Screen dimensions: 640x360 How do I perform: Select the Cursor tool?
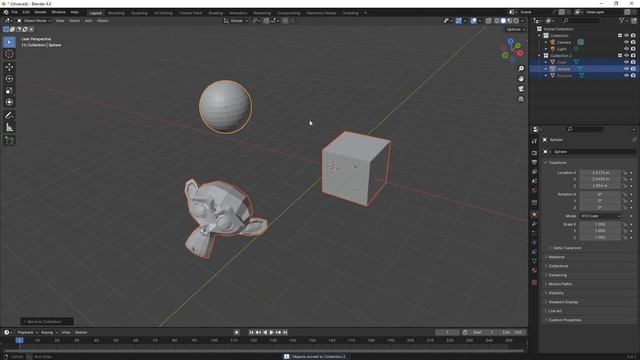9,54
